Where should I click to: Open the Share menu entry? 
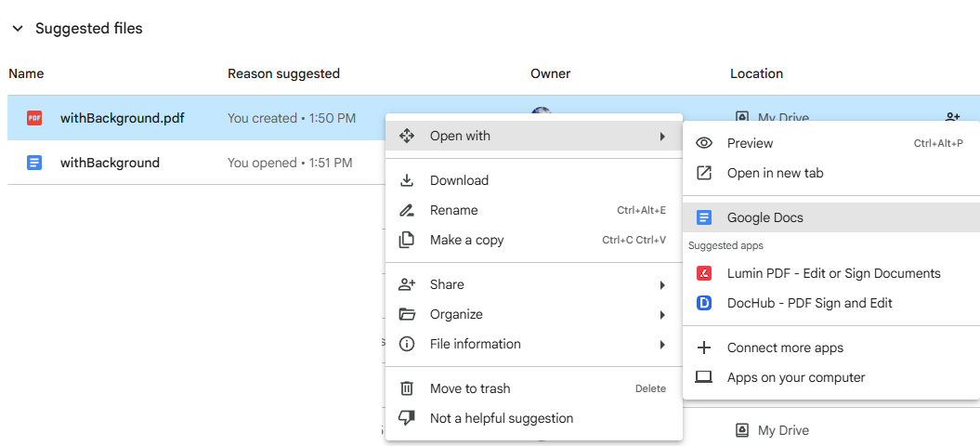(x=534, y=284)
